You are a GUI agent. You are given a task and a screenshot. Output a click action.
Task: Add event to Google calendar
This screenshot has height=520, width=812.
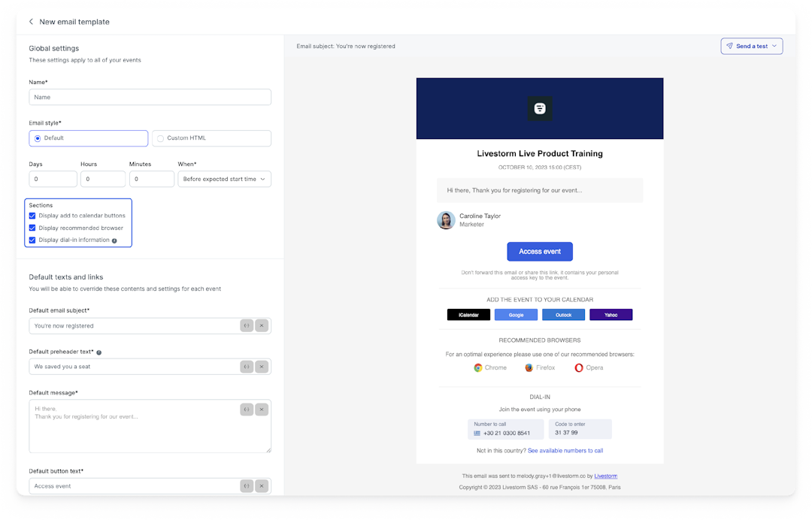pyautogui.click(x=516, y=315)
